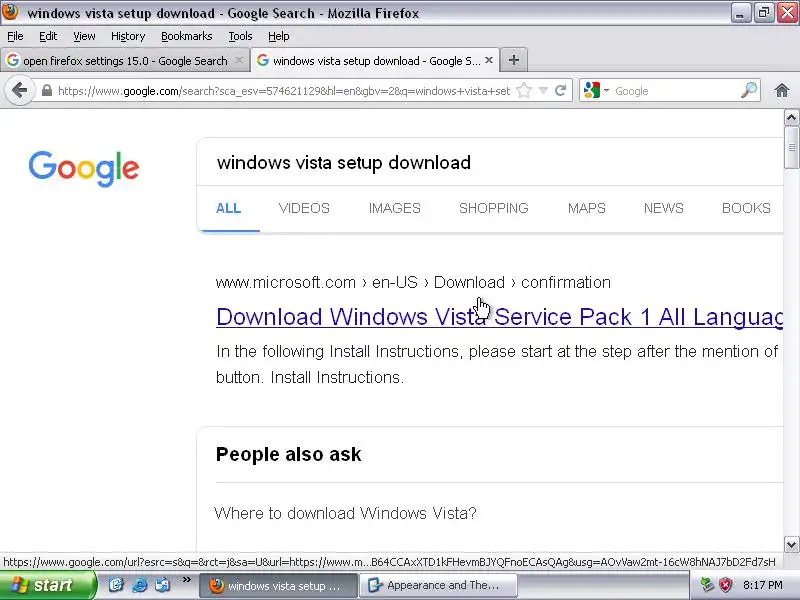Click the Google search query field
This screenshot has height=600, width=800.
pos(490,162)
